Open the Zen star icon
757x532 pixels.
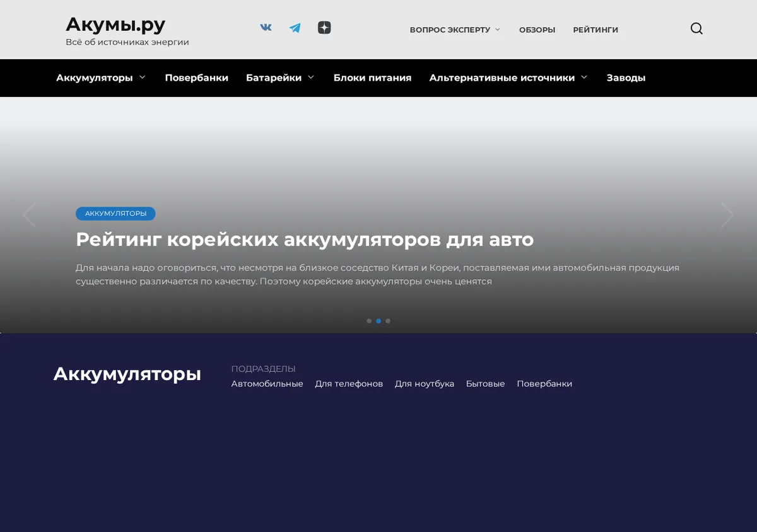(x=324, y=28)
